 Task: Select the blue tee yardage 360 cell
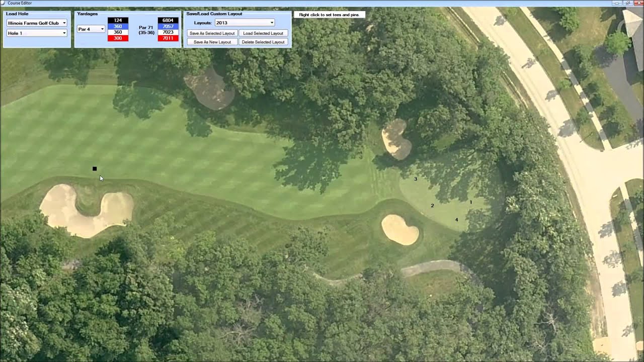(118, 27)
